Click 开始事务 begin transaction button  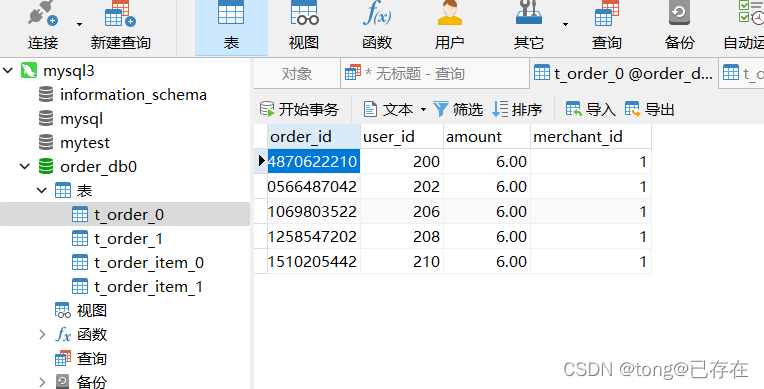tap(299, 110)
